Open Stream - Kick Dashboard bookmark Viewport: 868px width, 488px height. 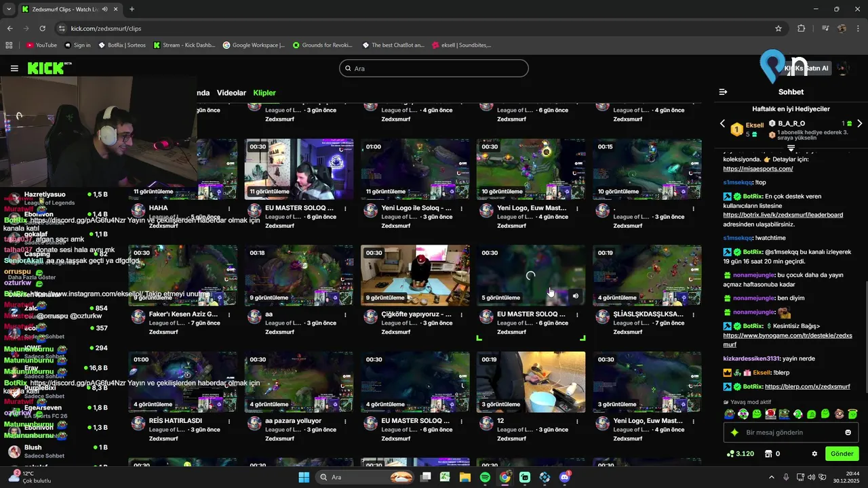click(x=184, y=45)
